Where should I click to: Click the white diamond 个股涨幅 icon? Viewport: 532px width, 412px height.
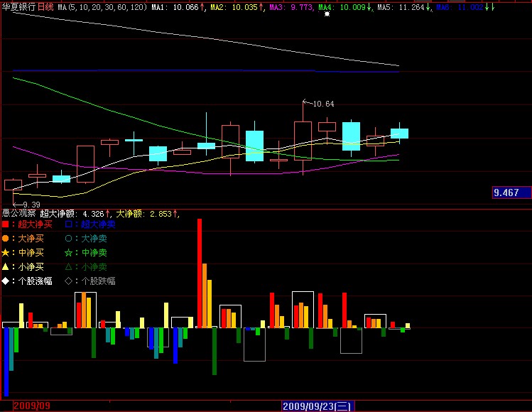[6, 281]
